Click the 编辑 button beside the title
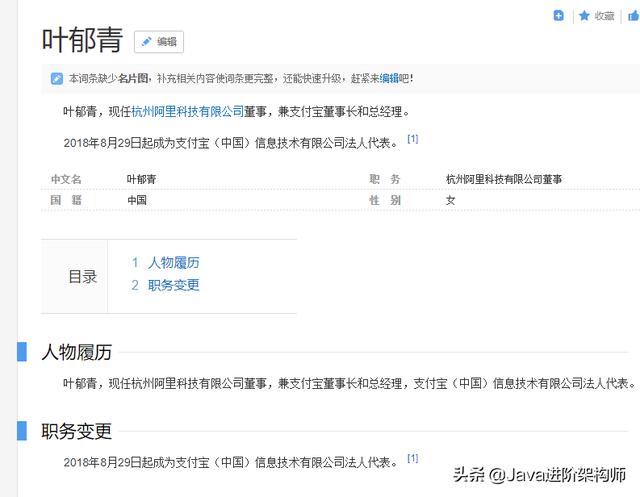Image resolution: width=640 pixels, height=497 pixels. [159, 41]
